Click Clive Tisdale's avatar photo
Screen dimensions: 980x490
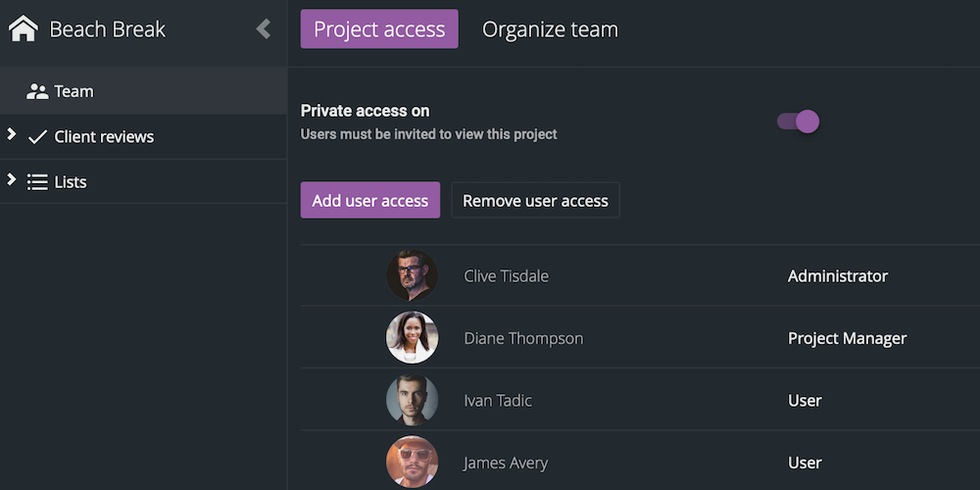412,275
